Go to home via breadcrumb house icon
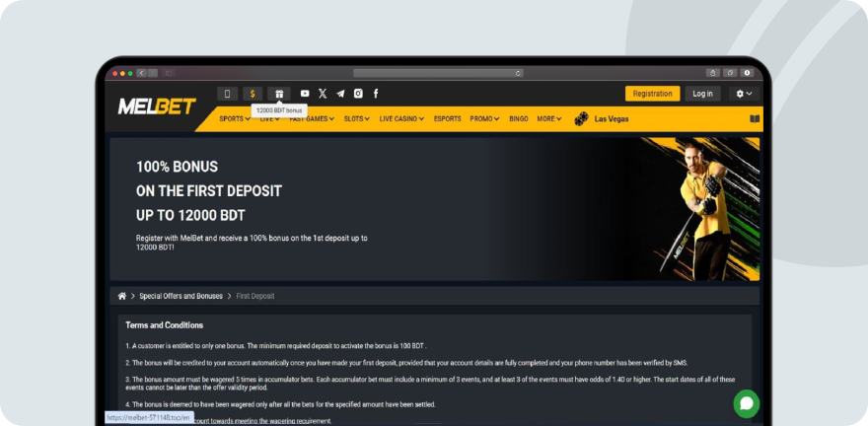The height and width of the screenshot is (426, 868). click(x=121, y=296)
